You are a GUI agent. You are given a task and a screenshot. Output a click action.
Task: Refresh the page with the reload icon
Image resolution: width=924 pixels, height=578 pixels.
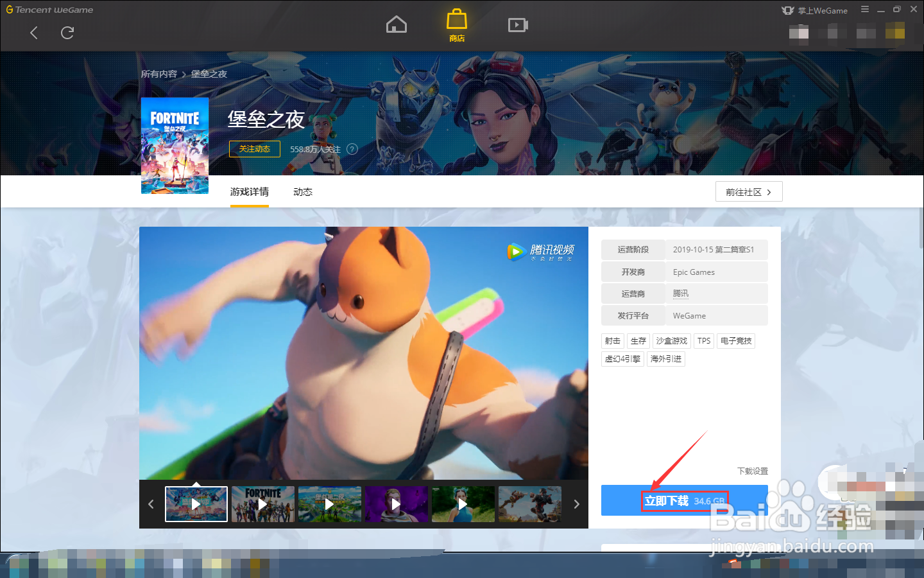click(67, 33)
